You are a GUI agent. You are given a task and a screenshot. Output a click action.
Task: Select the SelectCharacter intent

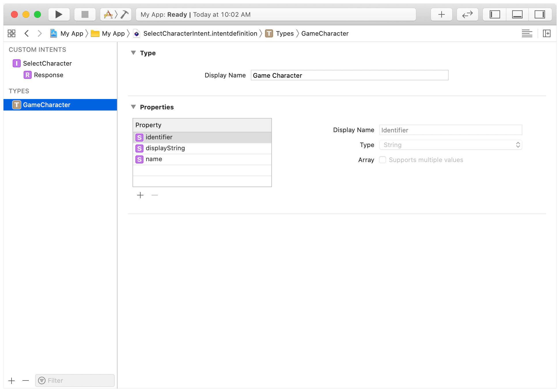(x=47, y=63)
